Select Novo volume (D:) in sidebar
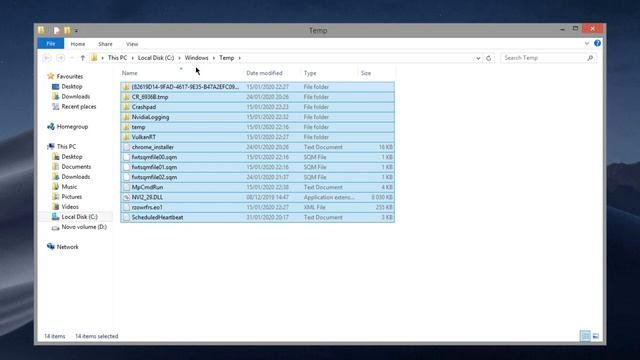Screen dimensions: 640x360 [84, 227]
